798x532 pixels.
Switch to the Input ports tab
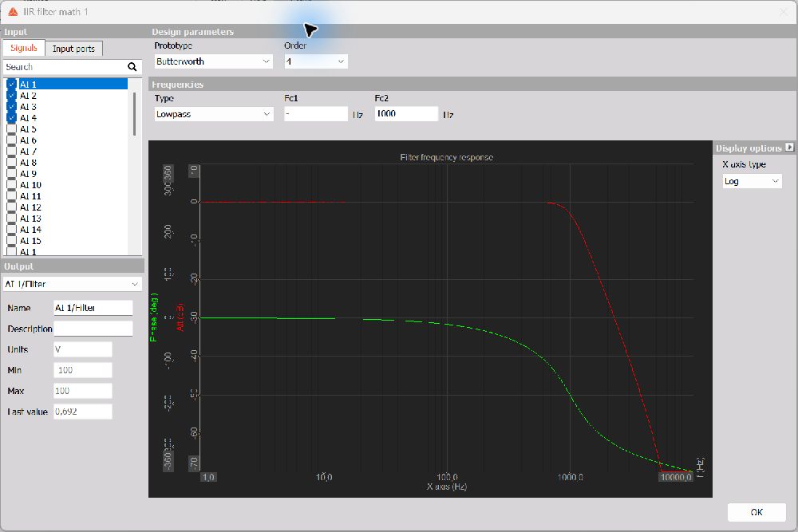pos(73,49)
